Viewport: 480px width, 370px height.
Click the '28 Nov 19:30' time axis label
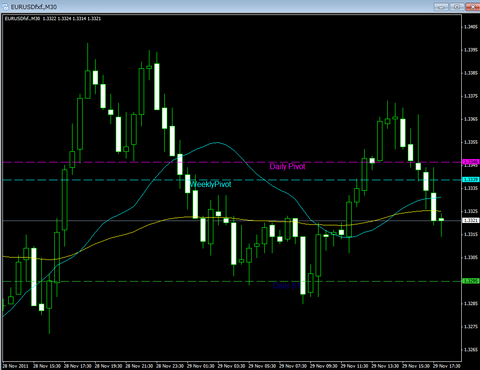108,366
